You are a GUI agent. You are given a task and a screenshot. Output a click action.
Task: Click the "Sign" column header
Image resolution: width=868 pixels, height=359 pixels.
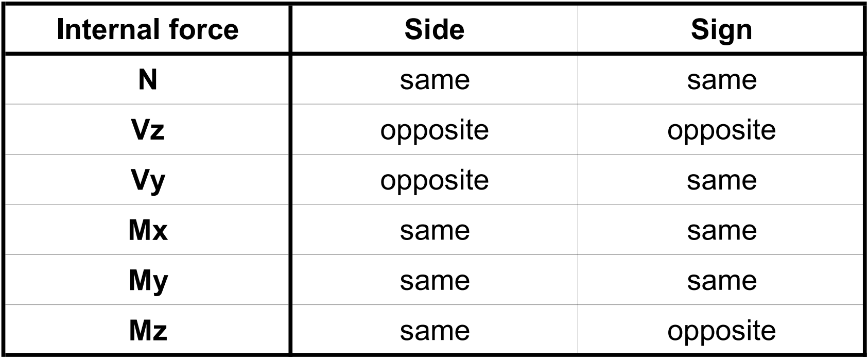coord(721,29)
